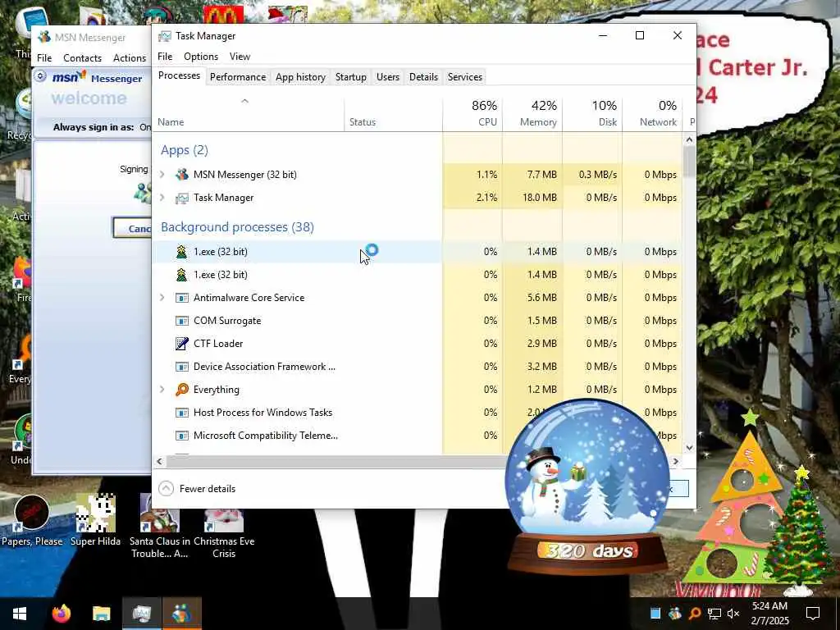
Task: Switch to the Services tab
Action: click(465, 77)
